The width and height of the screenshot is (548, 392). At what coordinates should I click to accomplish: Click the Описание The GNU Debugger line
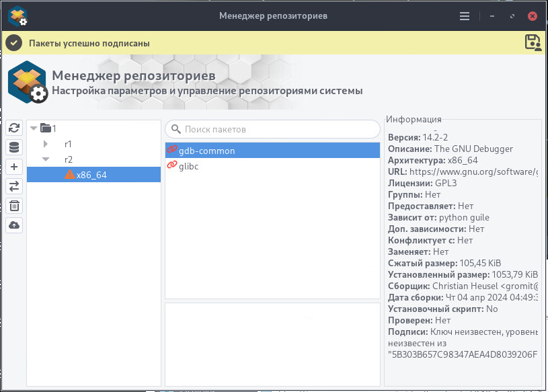tap(451, 149)
